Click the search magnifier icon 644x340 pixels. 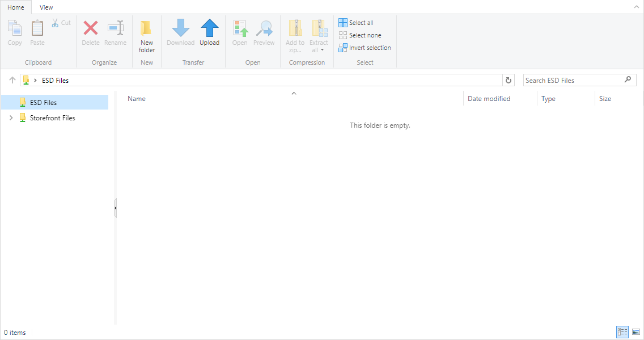[628, 80]
